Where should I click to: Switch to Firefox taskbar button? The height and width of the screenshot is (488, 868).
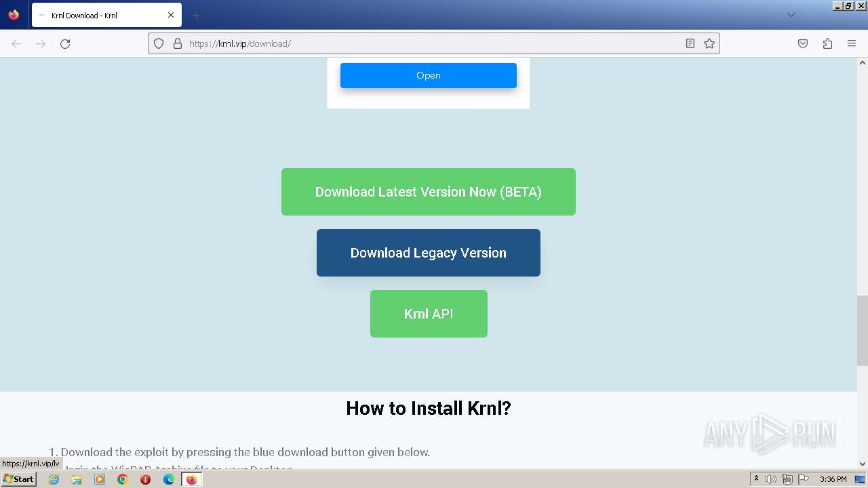pyautogui.click(x=191, y=479)
